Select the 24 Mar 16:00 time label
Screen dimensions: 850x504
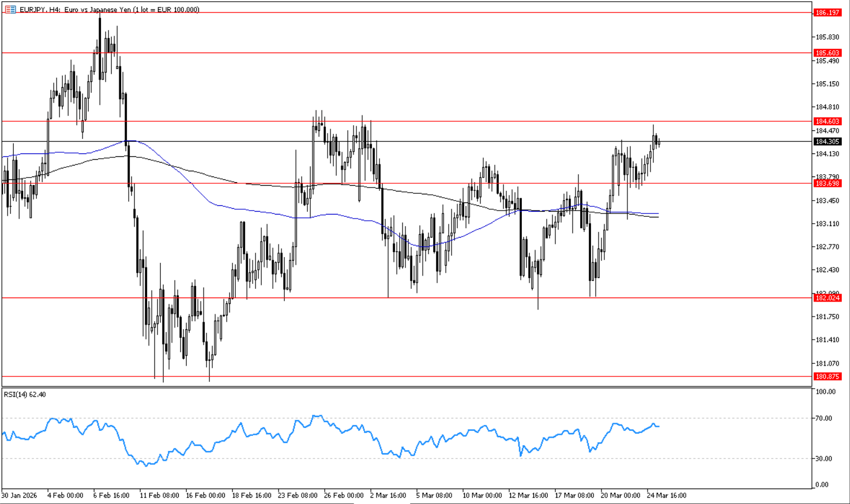click(666, 495)
